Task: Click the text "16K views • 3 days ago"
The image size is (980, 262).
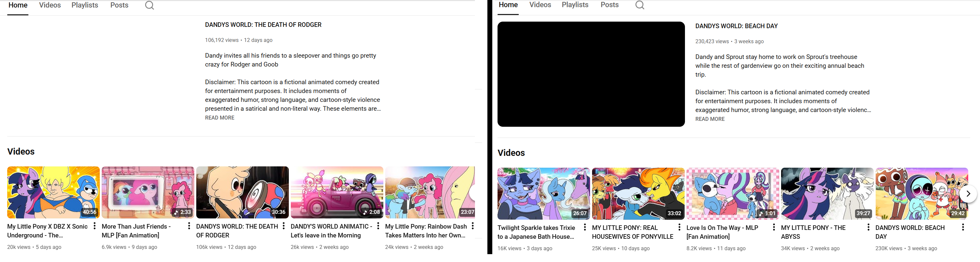Action: (525, 249)
